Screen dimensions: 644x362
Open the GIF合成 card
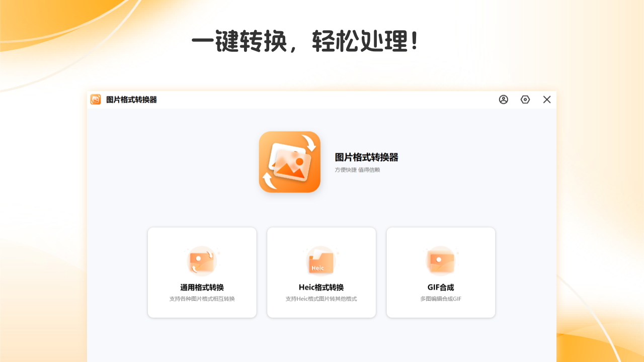coord(441,273)
